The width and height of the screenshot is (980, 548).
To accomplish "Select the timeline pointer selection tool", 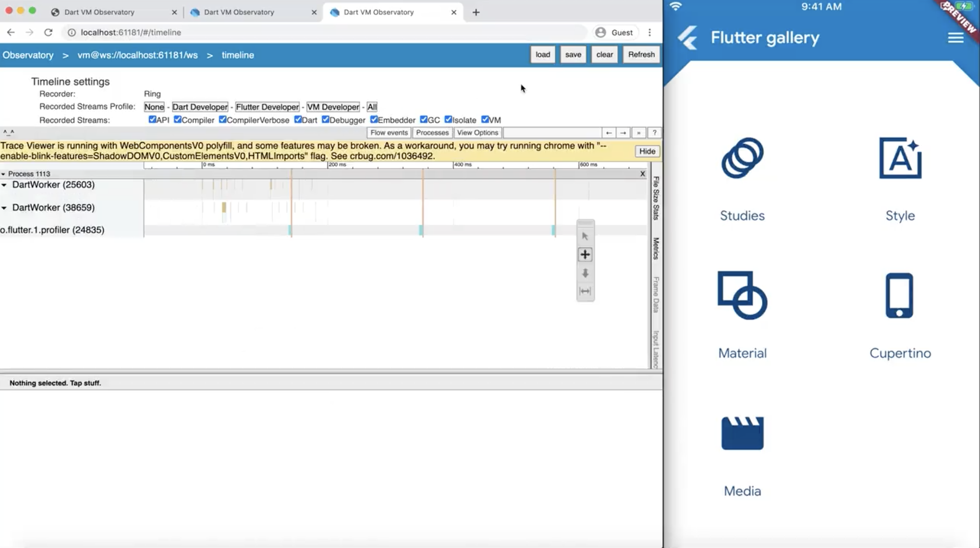I will coord(585,236).
